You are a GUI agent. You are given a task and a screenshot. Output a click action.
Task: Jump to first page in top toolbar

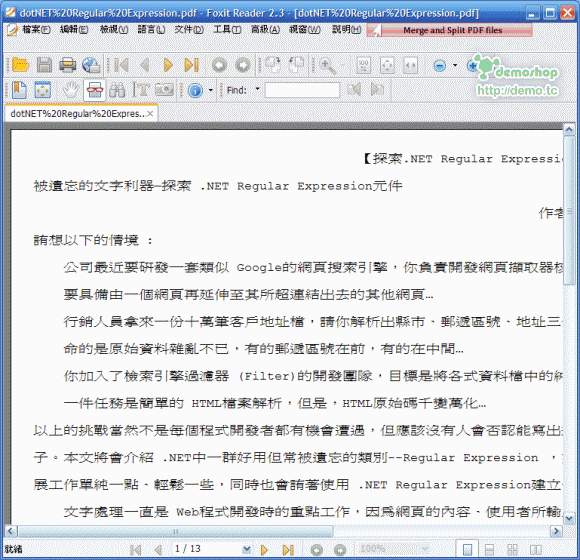[x=121, y=65]
